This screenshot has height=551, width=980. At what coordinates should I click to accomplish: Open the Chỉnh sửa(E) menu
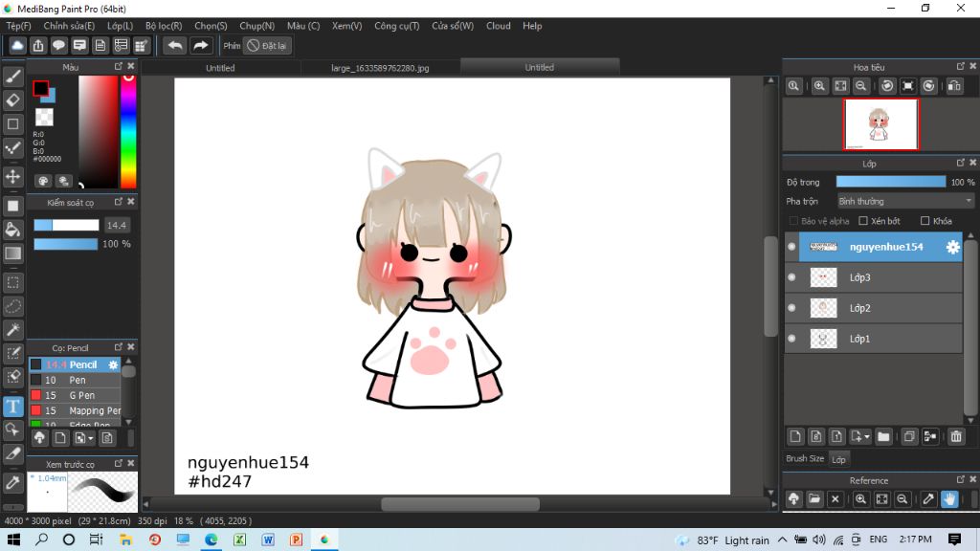click(x=69, y=26)
